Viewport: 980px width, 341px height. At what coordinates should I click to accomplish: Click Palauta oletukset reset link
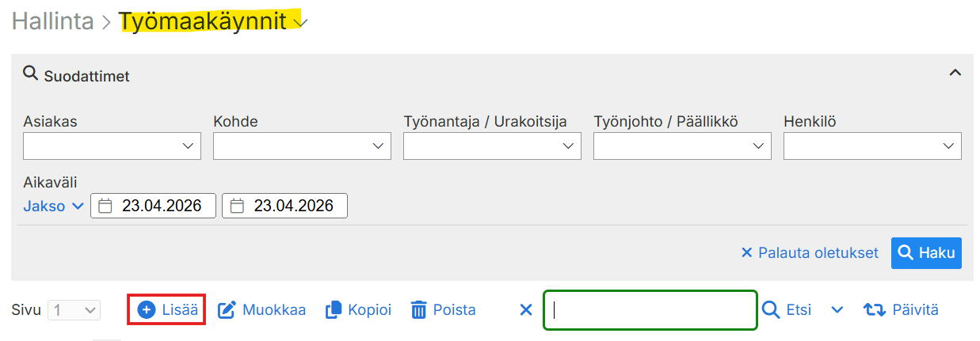[810, 253]
